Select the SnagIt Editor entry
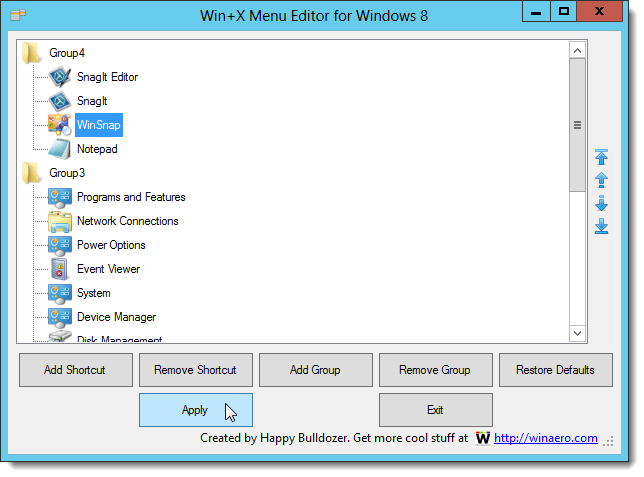The height and width of the screenshot is (477, 644). (108, 77)
